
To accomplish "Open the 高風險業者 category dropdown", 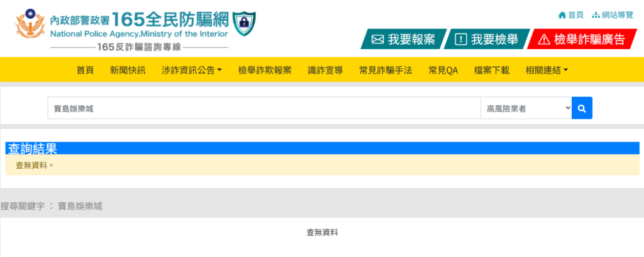I will tap(526, 108).
